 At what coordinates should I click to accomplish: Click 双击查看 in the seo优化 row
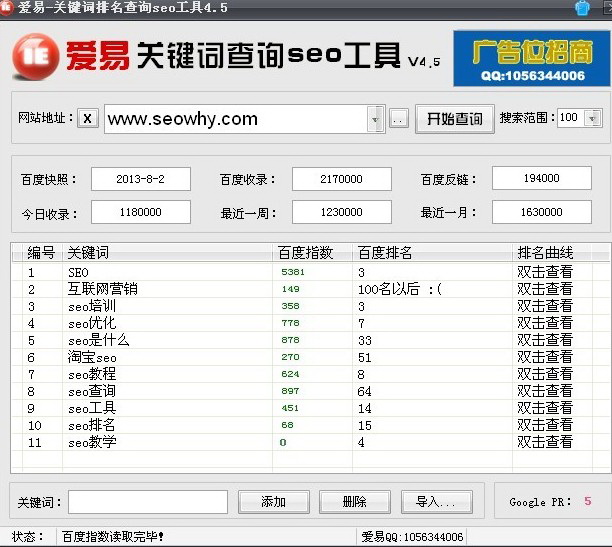[545, 323]
